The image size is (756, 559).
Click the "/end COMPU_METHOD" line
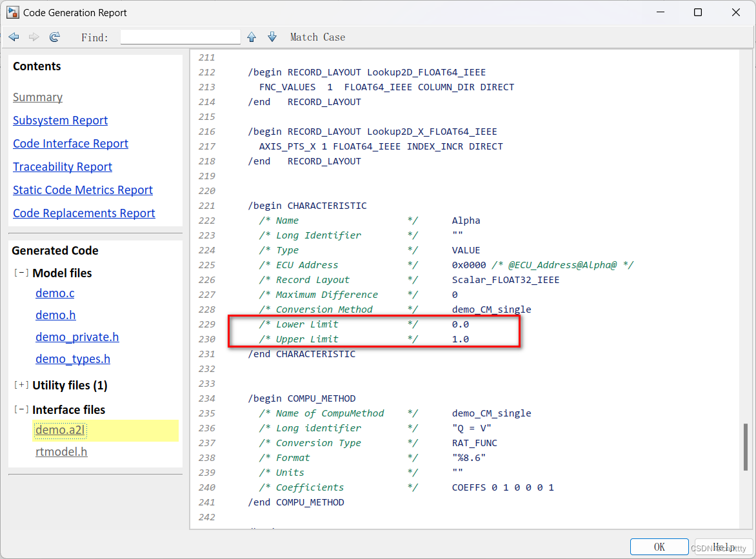click(x=296, y=502)
